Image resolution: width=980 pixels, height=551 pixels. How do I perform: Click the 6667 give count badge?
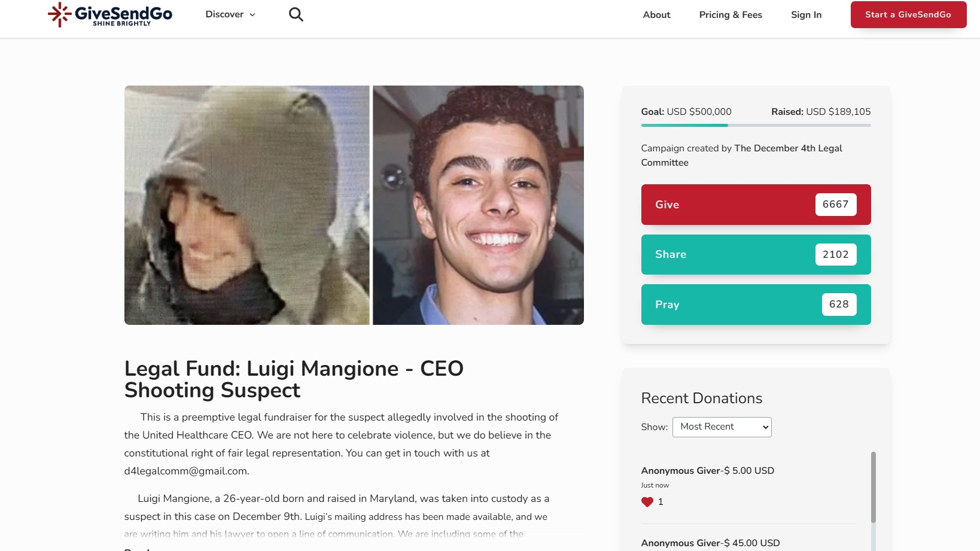click(x=835, y=205)
